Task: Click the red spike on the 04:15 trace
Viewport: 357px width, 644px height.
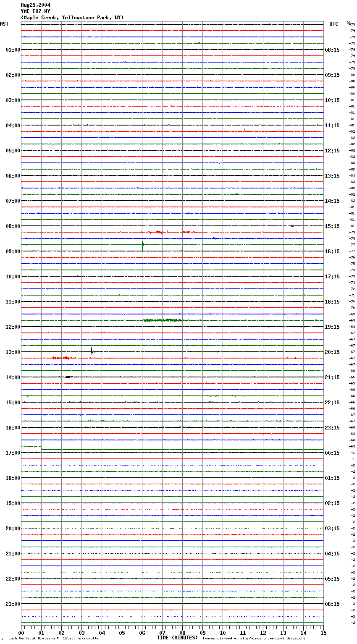Action: (244, 130)
